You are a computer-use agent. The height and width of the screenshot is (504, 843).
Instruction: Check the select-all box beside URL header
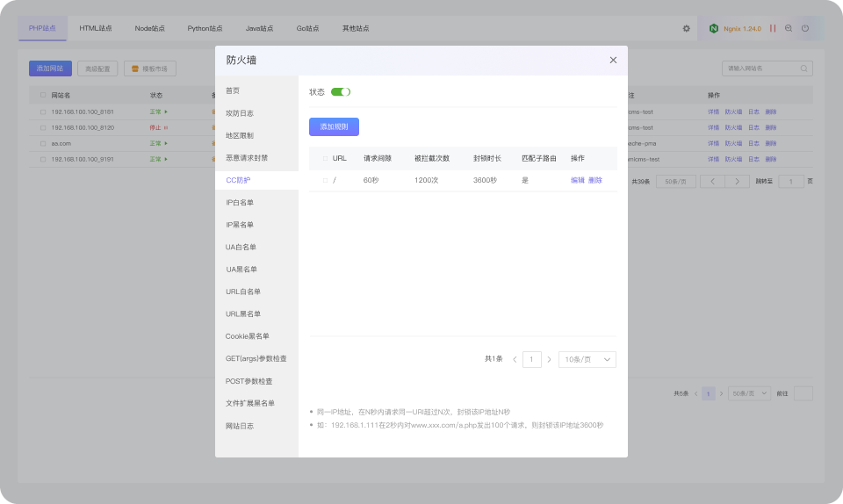pos(325,159)
